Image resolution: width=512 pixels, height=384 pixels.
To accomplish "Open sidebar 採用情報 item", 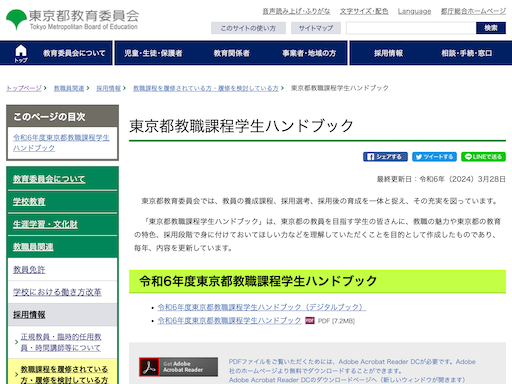I will [x=29, y=315].
